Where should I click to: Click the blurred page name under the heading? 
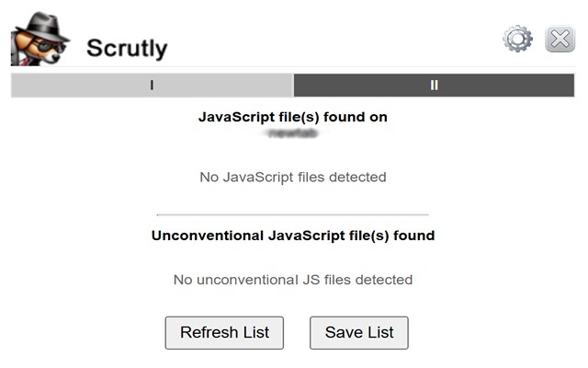(x=292, y=132)
